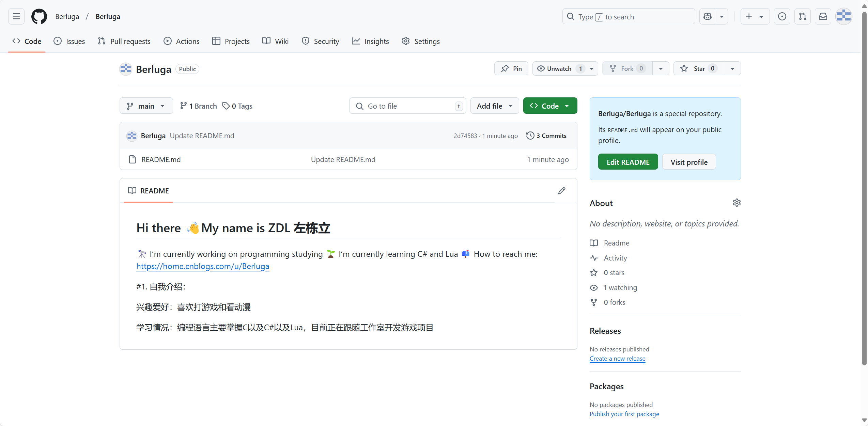Click the Edit README button
The image size is (868, 426).
coord(628,162)
